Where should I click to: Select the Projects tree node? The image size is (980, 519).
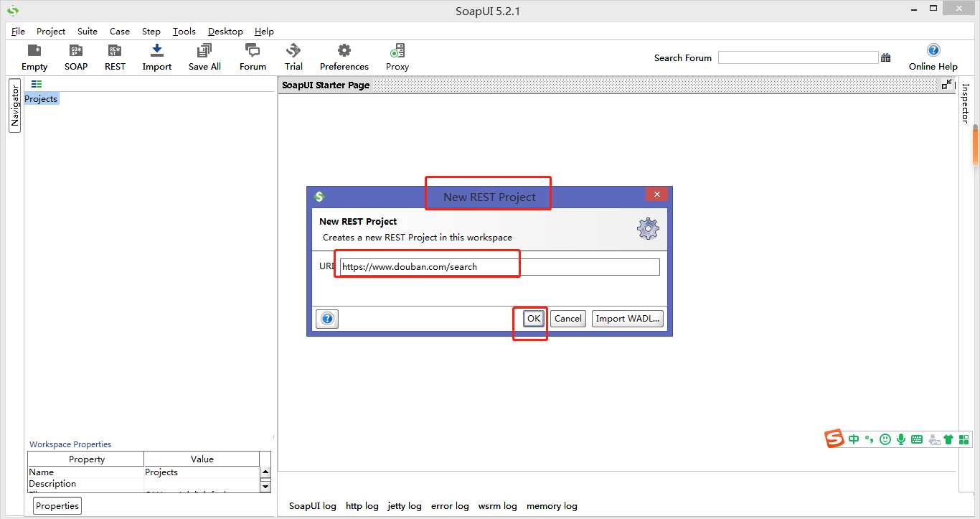point(41,99)
